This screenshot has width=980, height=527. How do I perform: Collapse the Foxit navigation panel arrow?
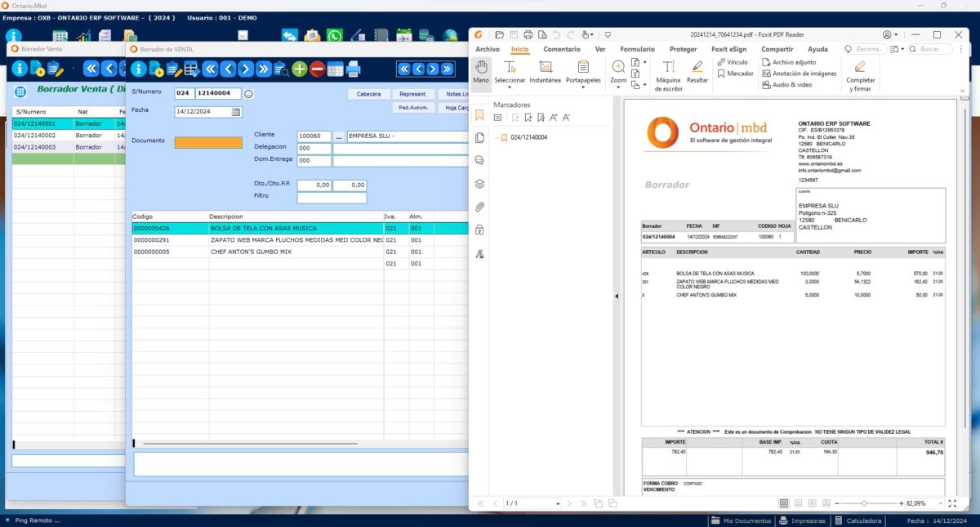[x=617, y=296]
